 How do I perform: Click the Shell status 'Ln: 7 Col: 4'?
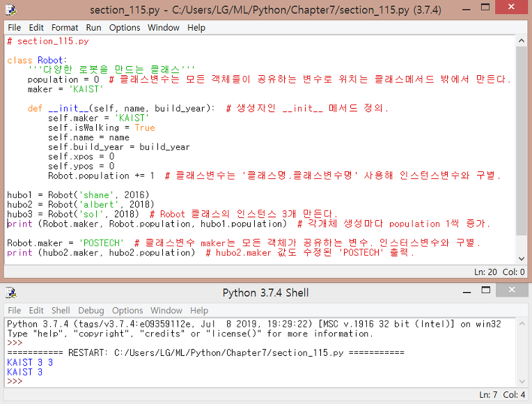[502, 394]
